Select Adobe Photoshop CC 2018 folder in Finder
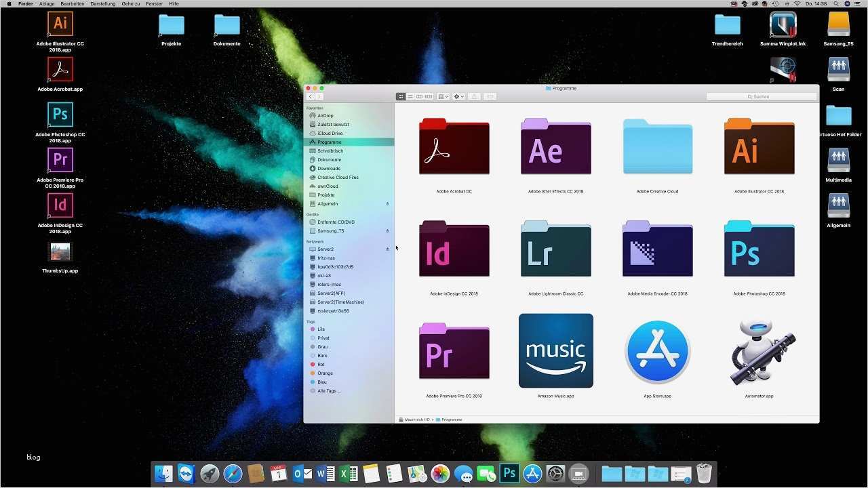 point(759,249)
